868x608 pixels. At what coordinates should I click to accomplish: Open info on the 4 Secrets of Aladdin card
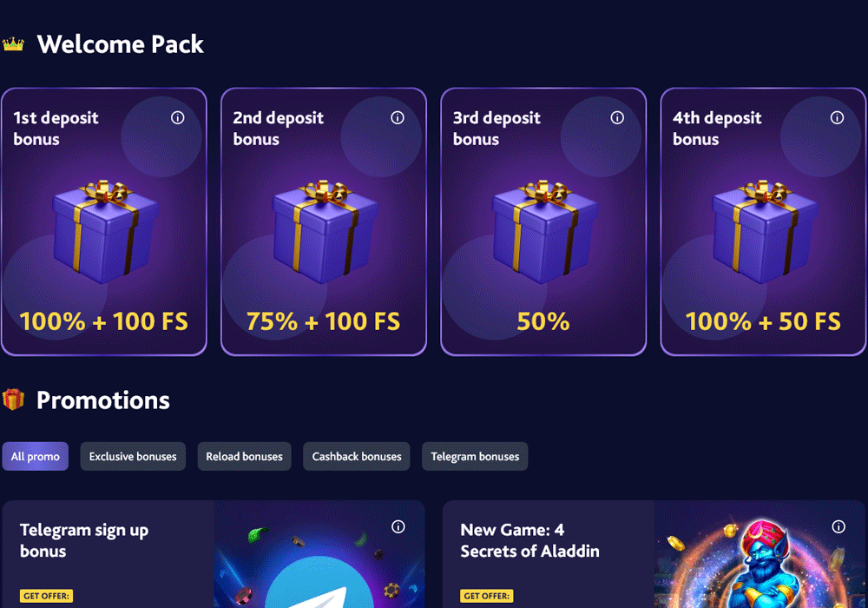pos(839,526)
